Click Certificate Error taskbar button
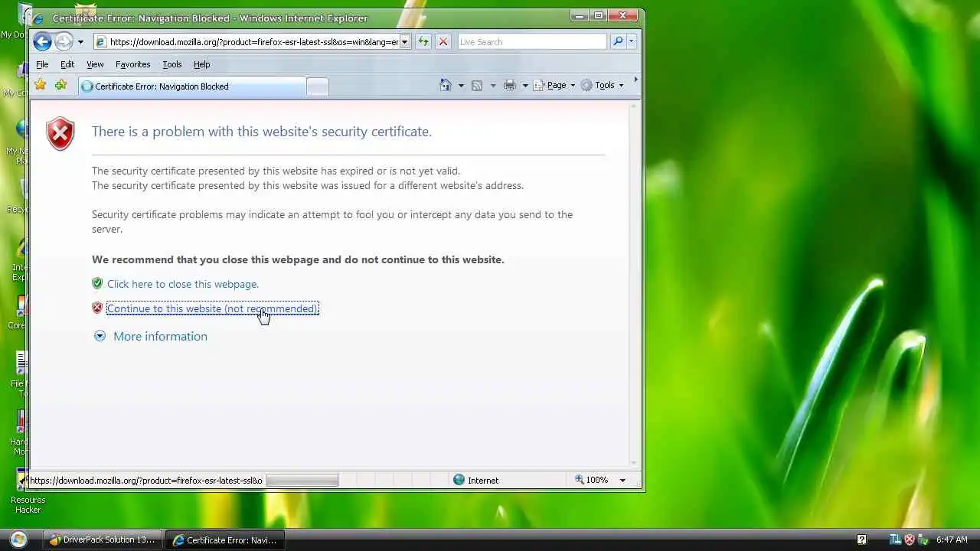The height and width of the screenshot is (551, 980). (225, 540)
